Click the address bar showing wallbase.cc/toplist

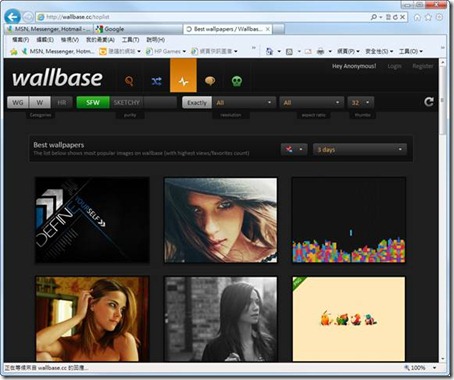pos(203,17)
